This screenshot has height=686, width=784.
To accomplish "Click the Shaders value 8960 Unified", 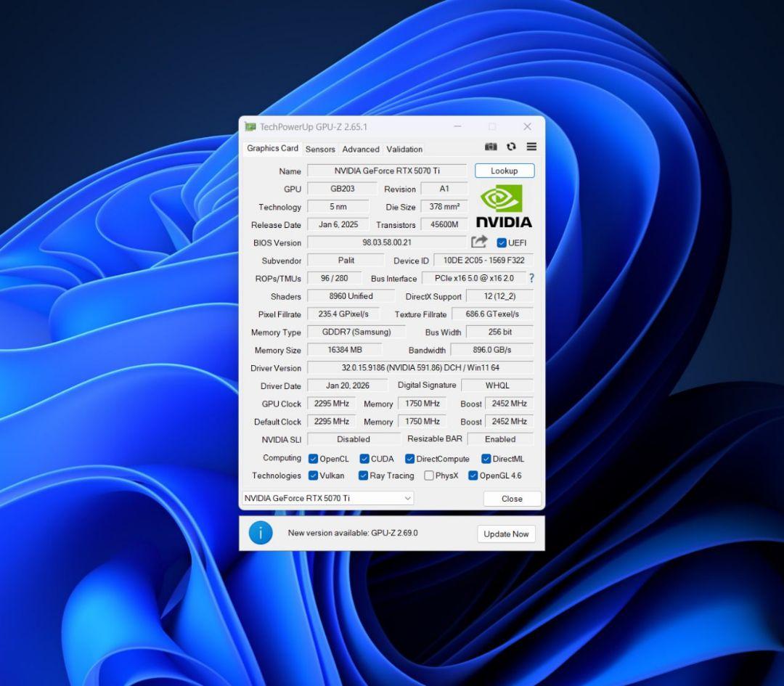I will [351, 296].
